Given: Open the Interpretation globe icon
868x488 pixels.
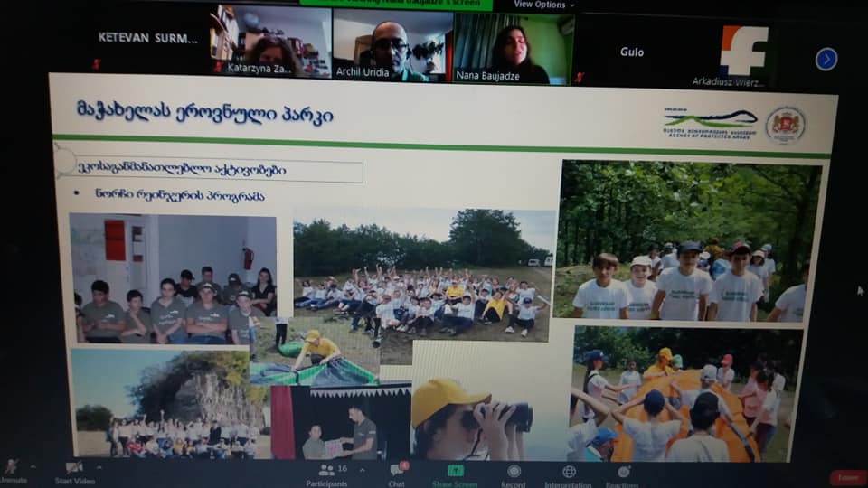Looking at the screenshot, I should pyautogui.click(x=569, y=472).
